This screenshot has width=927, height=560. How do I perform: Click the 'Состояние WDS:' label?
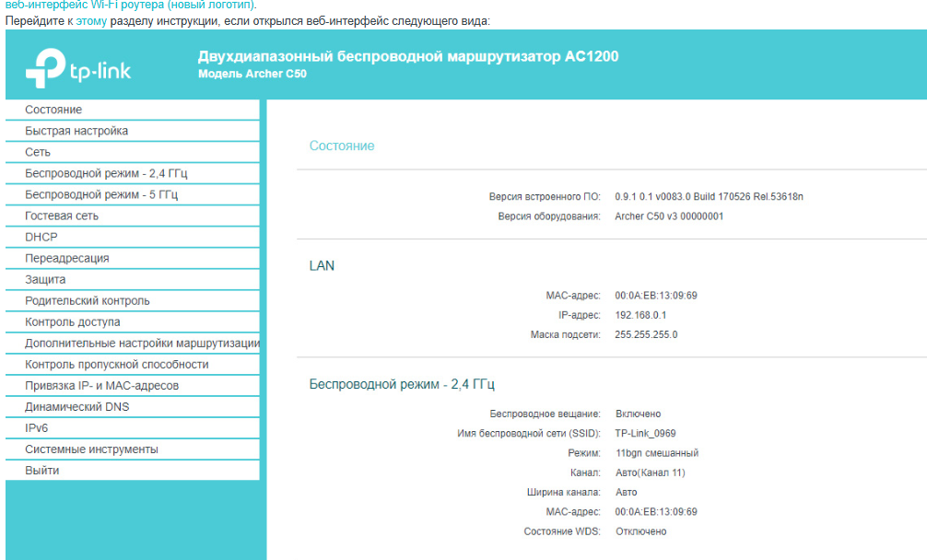click(x=562, y=531)
